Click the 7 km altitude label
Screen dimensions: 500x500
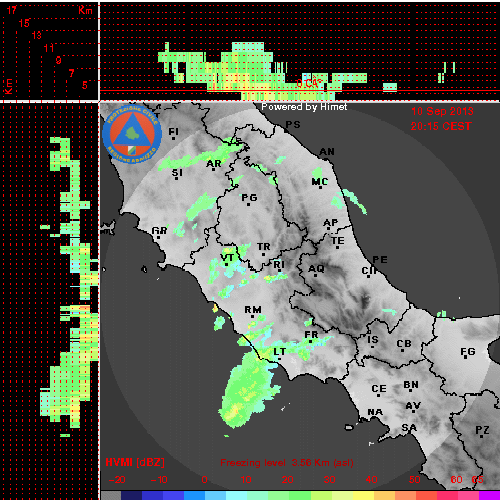71,73
